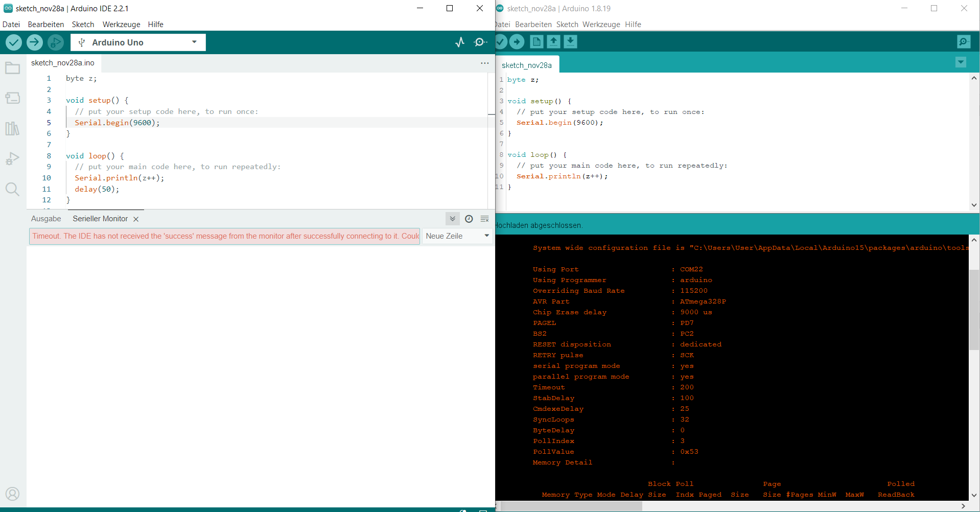This screenshot has height=512, width=980.
Task: Click line number 8 in IDE 2.2.1
Action: click(x=49, y=156)
